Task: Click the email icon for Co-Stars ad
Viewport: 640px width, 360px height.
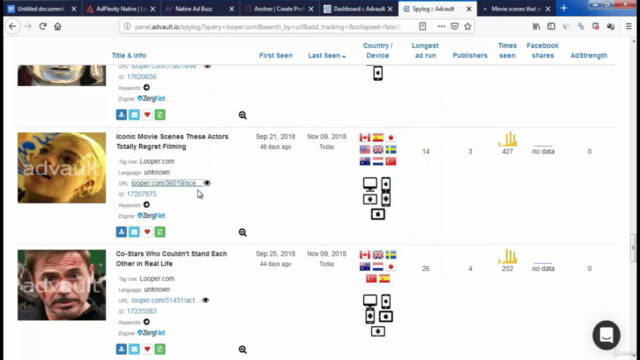Action: click(134, 349)
